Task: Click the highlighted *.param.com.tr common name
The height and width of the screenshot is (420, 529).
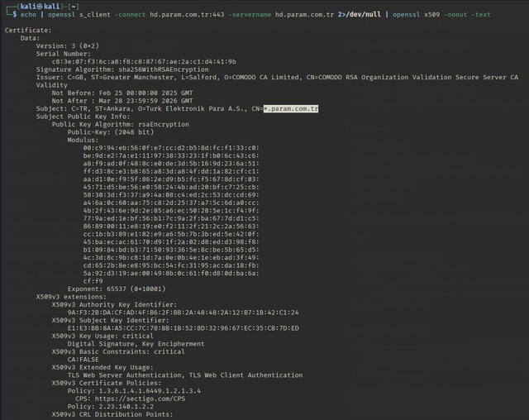Action: pyautogui.click(x=291, y=108)
